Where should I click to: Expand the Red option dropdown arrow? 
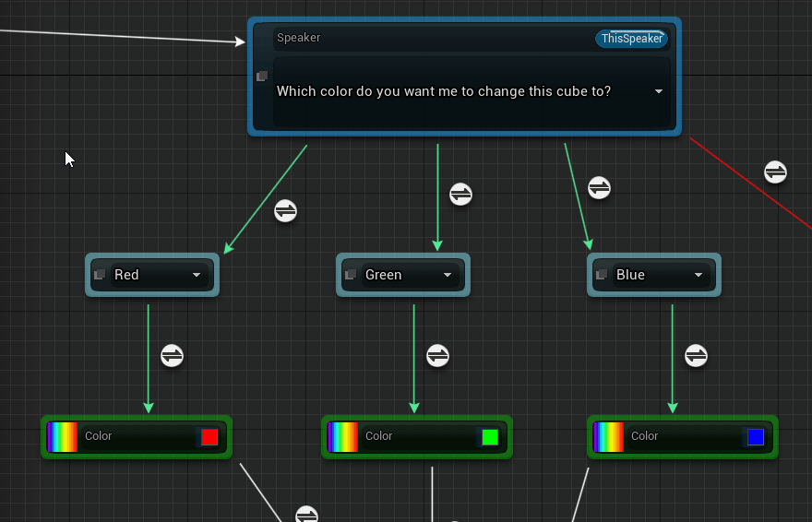[197, 275]
